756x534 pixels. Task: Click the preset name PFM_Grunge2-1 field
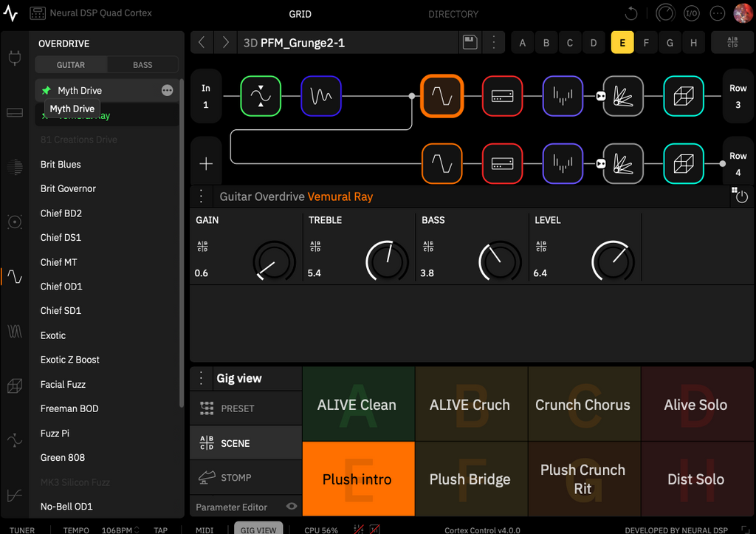(x=347, y=42)
